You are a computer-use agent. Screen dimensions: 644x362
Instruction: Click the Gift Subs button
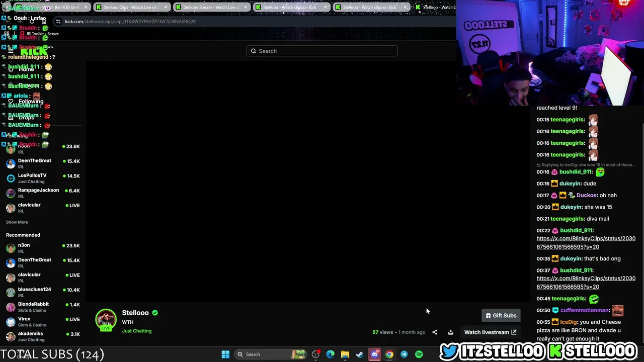(501, 315)
